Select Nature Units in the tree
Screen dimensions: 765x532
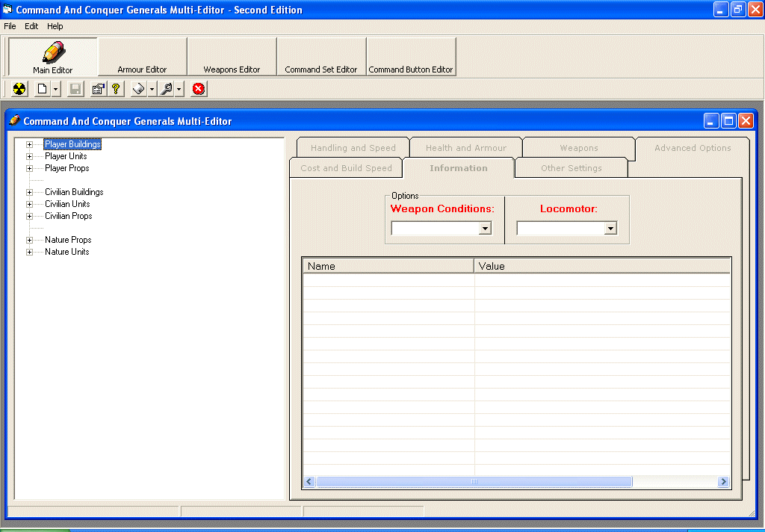point(66,252)
